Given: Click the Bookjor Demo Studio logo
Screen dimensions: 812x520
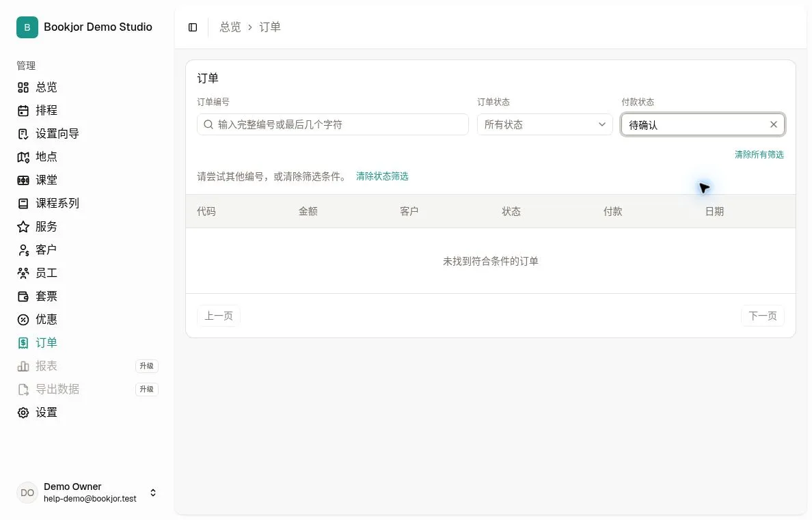Looking at the screenshot, I should [27, 27].
